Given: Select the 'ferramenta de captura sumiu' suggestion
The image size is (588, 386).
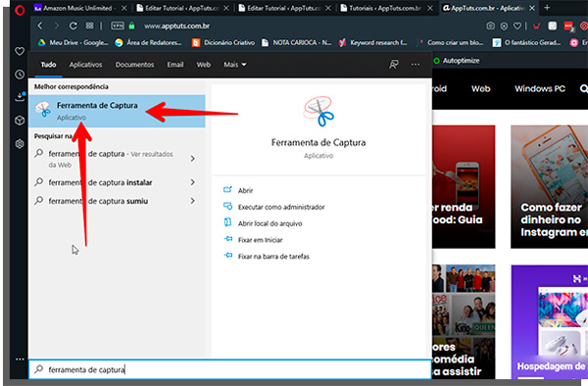Looking at the screenshot, I should (98, 201).
